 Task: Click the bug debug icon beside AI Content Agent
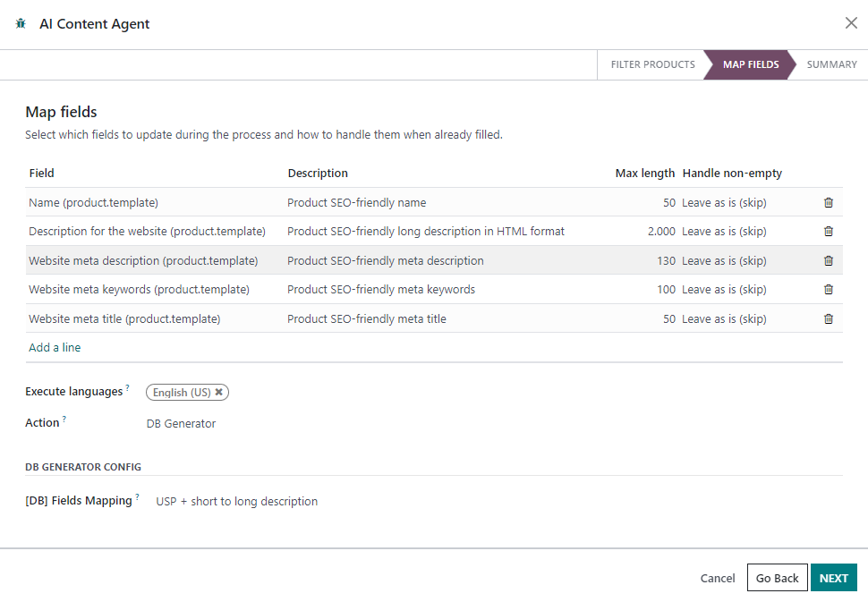point(21,24)
